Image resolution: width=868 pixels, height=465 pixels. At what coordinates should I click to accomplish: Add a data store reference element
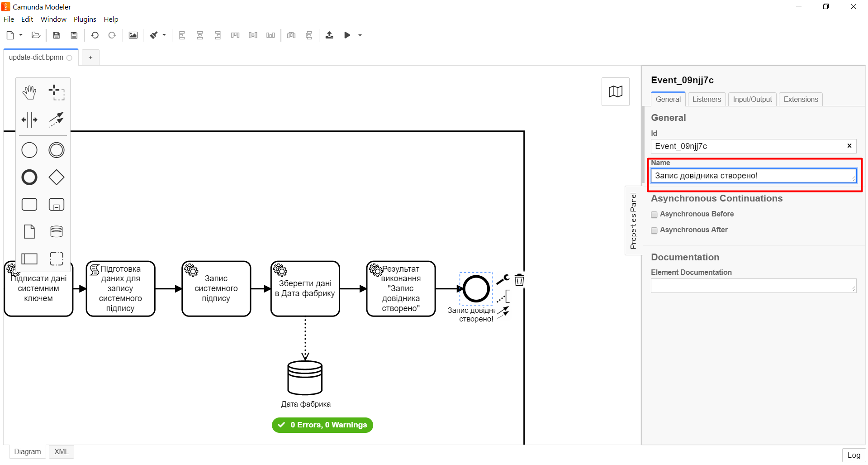pos(57,231)
